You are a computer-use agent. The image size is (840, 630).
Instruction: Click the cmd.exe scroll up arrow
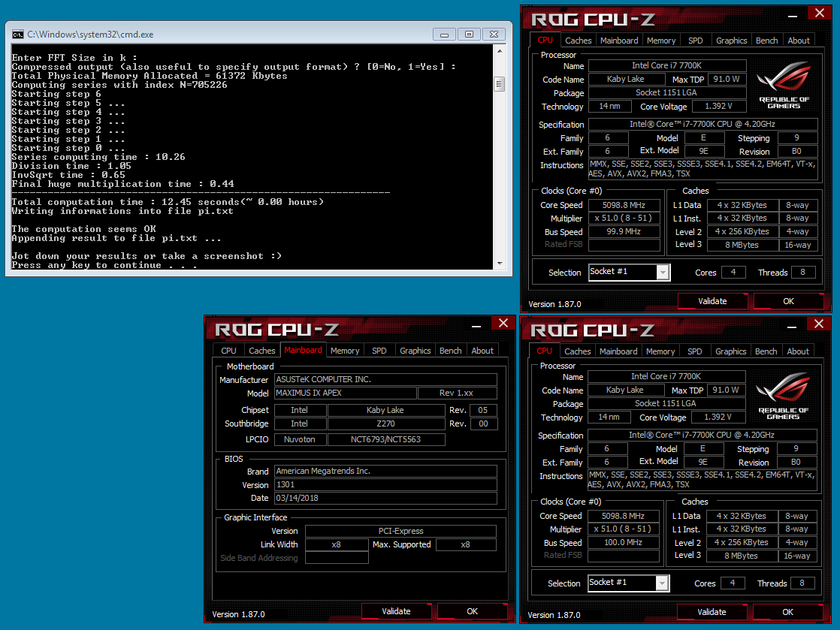(x=500, y=51)
